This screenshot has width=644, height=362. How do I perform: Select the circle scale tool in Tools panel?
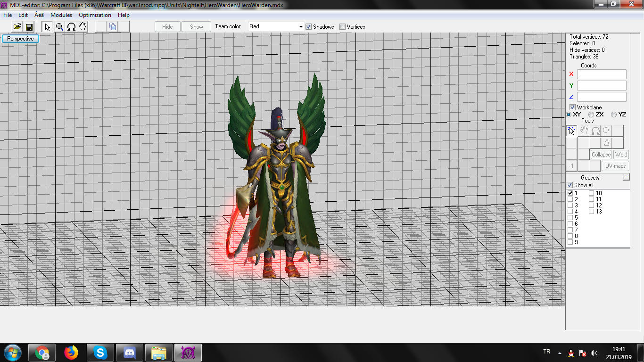606,131
